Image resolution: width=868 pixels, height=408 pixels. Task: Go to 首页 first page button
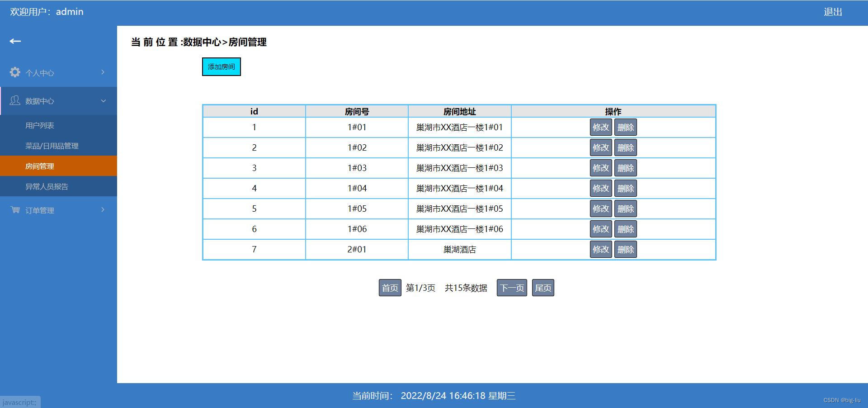click(390, 288)
